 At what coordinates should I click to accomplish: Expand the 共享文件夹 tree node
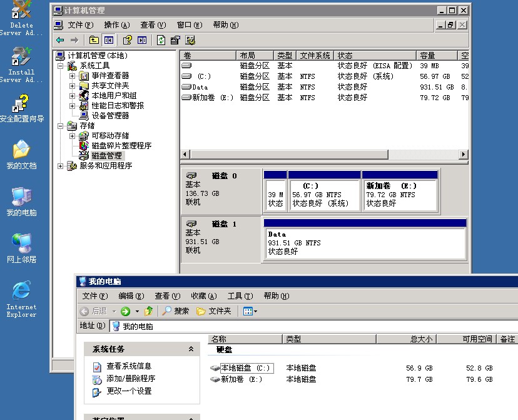pyautogui.click(x=73, y=86)
